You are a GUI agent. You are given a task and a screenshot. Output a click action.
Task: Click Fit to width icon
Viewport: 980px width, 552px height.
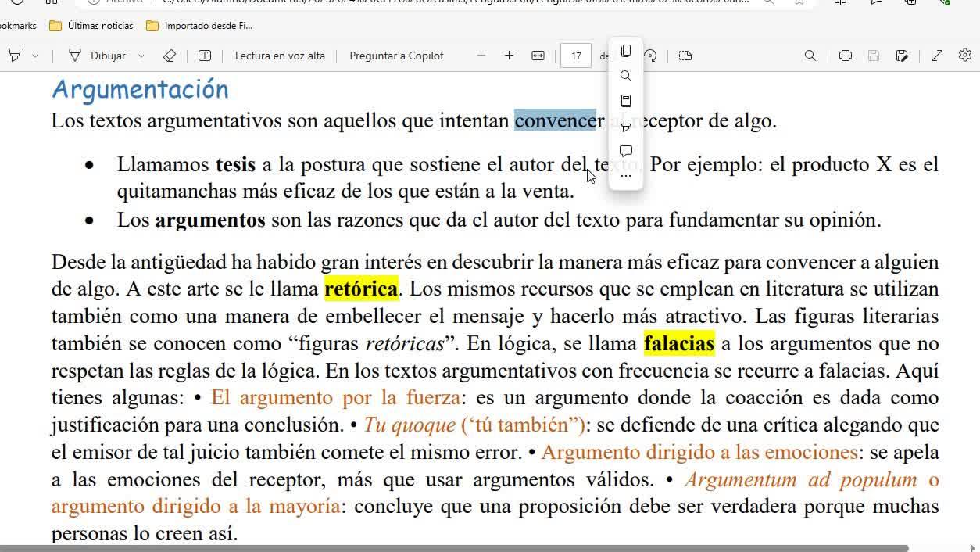point(538,56)
